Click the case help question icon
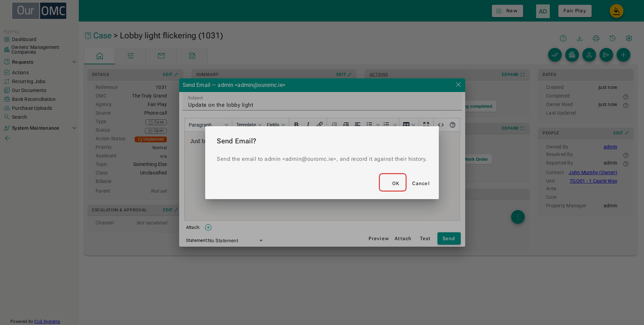This screenshot has height=325, width=644. (x=563, y=38)
